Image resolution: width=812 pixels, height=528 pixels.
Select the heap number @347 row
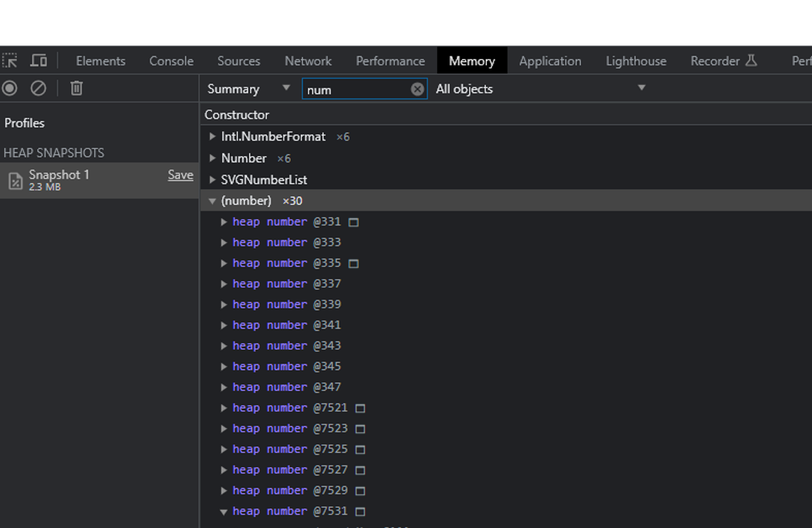(506, 387)
